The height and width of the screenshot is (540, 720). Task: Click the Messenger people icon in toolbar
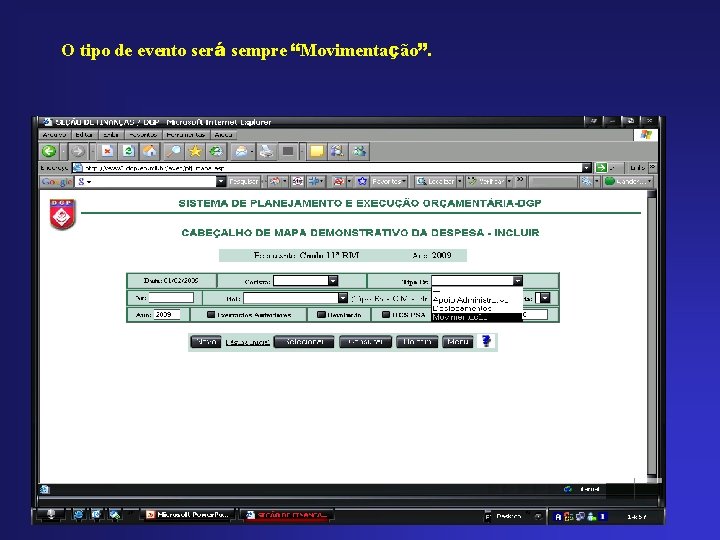[360, 151]
